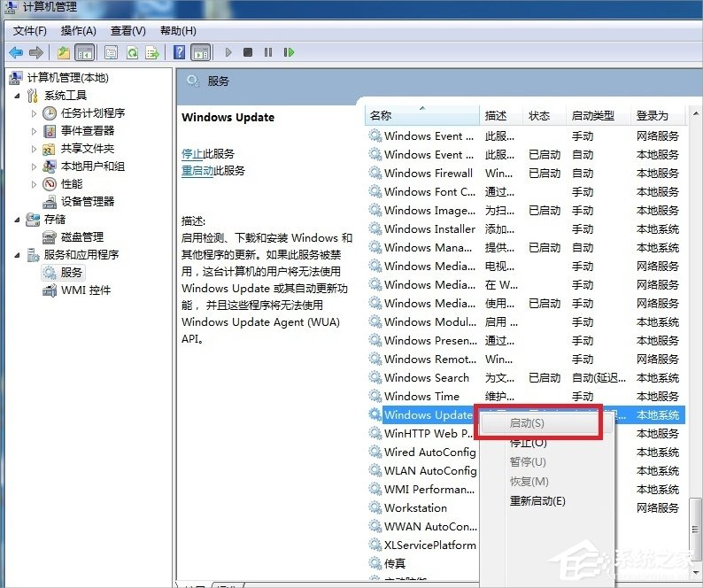Open the 操作(A) menu
This screenshot has height=588, width=703.
click(79, 31)
